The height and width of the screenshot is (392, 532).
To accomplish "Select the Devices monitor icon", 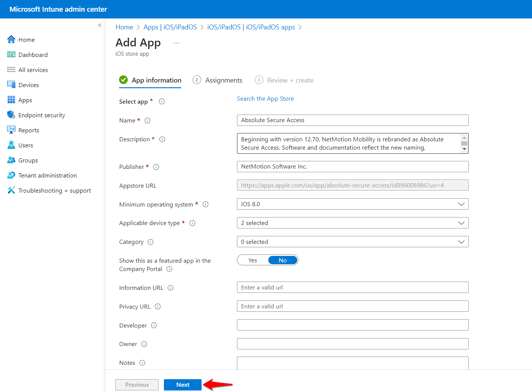I will pyautogui.click(x=11, y=85).
